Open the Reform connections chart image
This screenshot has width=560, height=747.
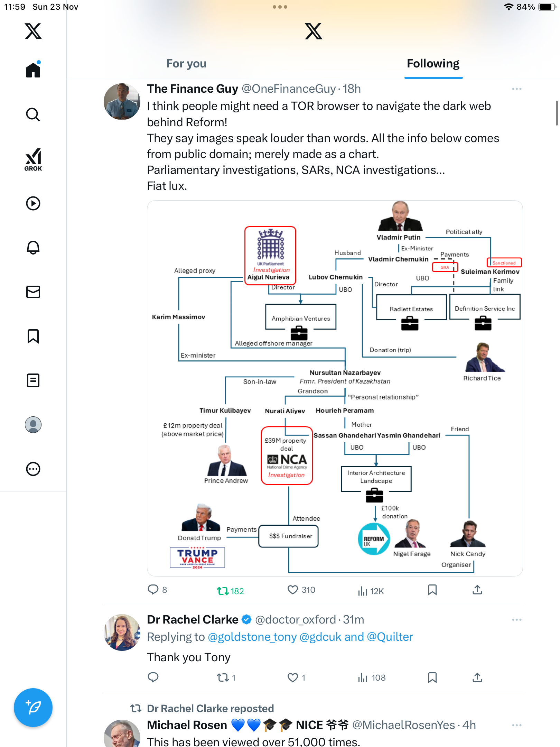pyautogui.click(x=335, y=388)
